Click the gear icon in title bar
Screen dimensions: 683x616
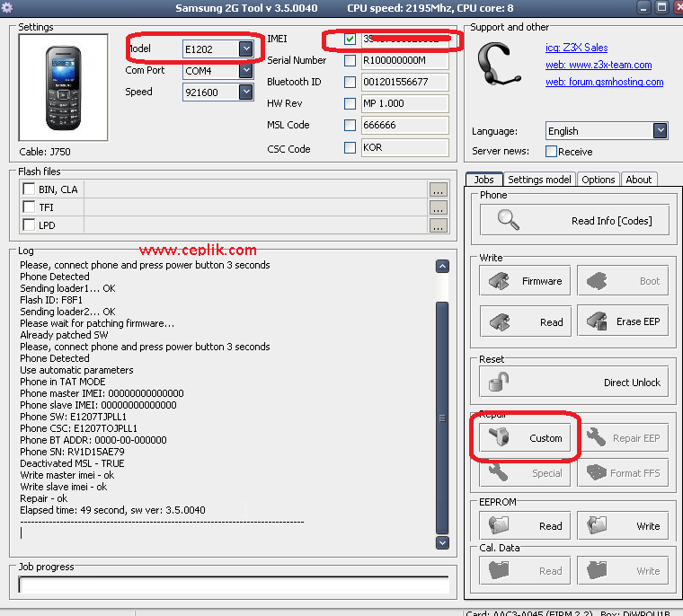(x=7, y=7)
